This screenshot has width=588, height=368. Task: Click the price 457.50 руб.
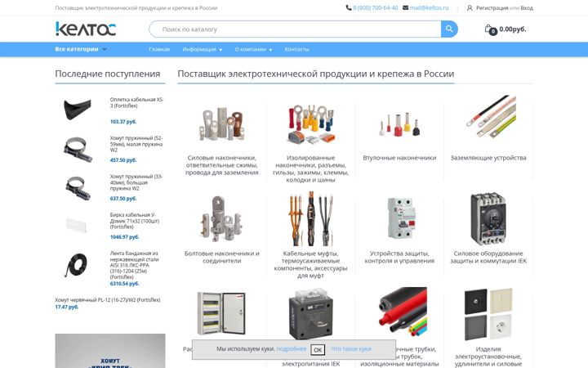pos(123,160)
